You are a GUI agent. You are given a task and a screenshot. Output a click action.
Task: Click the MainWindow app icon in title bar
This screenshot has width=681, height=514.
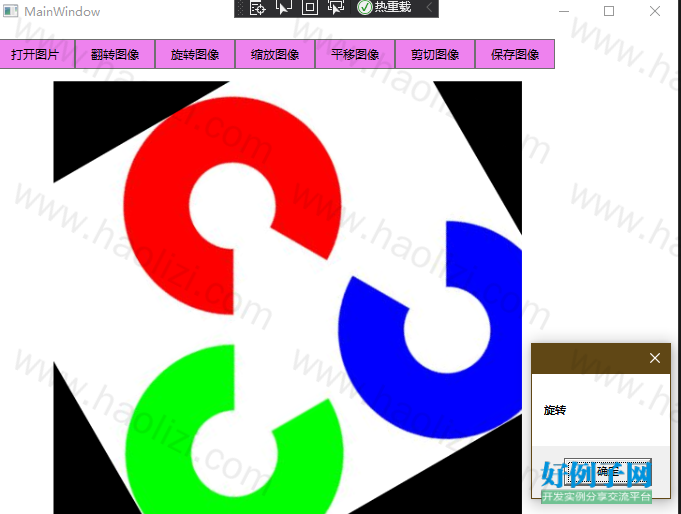tap(11, 11)
